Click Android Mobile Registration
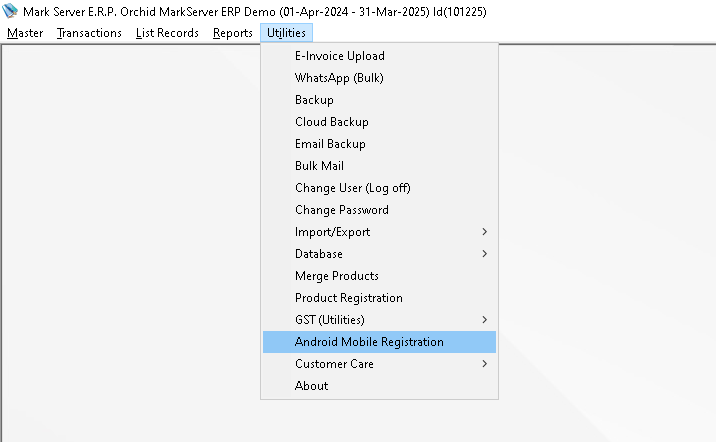Viewport: 716px width, 442px height. click(x=379, y=342)
